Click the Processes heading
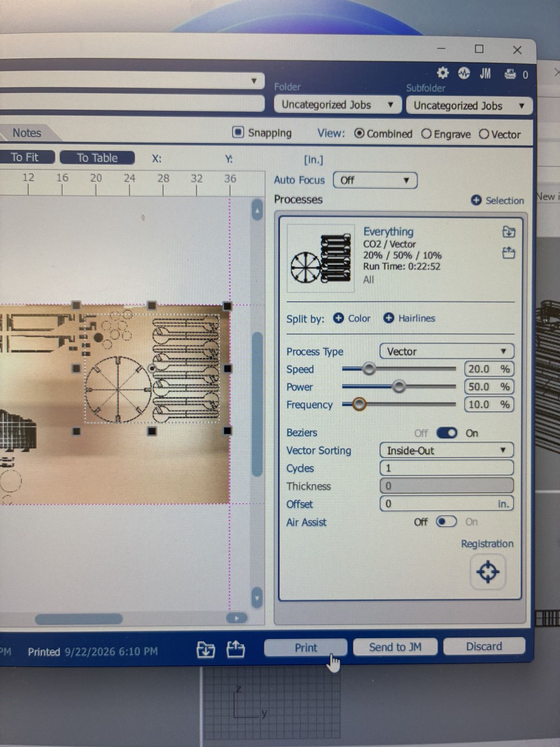This screenshot has width=560, height=747. pos(298,199)
